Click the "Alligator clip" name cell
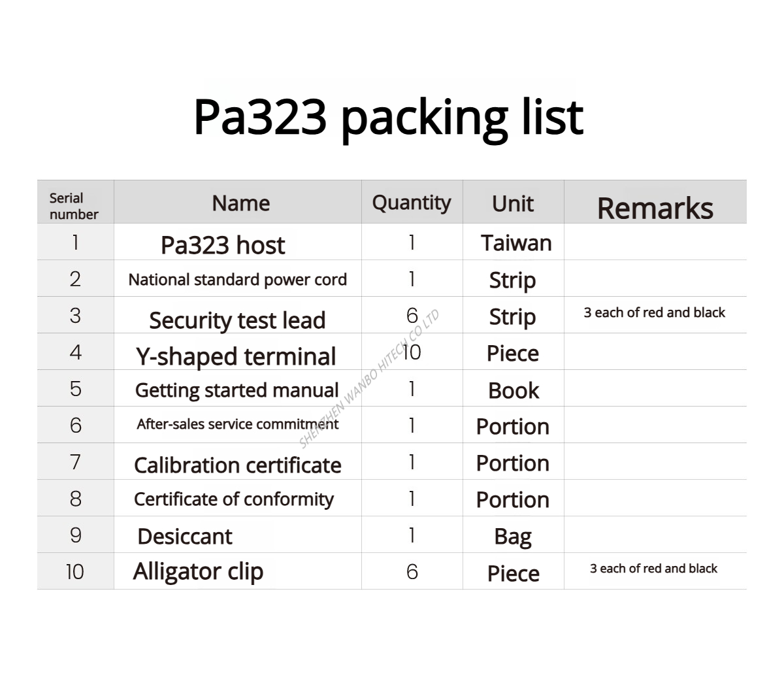The image size is (784, 685). point(198,571)
